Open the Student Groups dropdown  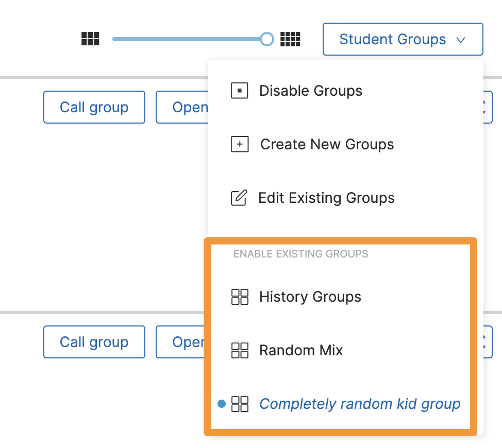click(403, 39)
